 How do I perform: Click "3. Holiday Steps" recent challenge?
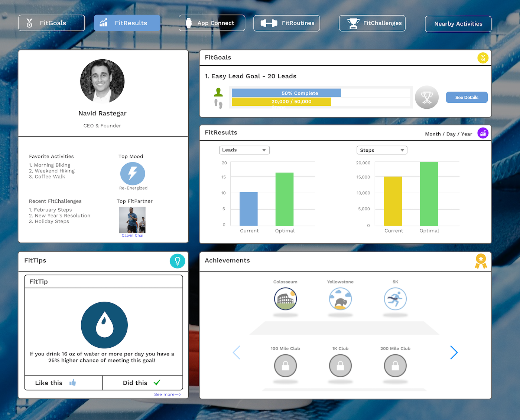pos(49,222)
